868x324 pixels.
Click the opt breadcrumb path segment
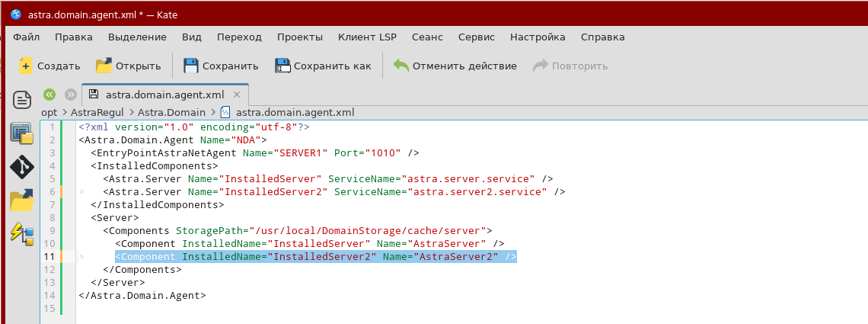49,112
